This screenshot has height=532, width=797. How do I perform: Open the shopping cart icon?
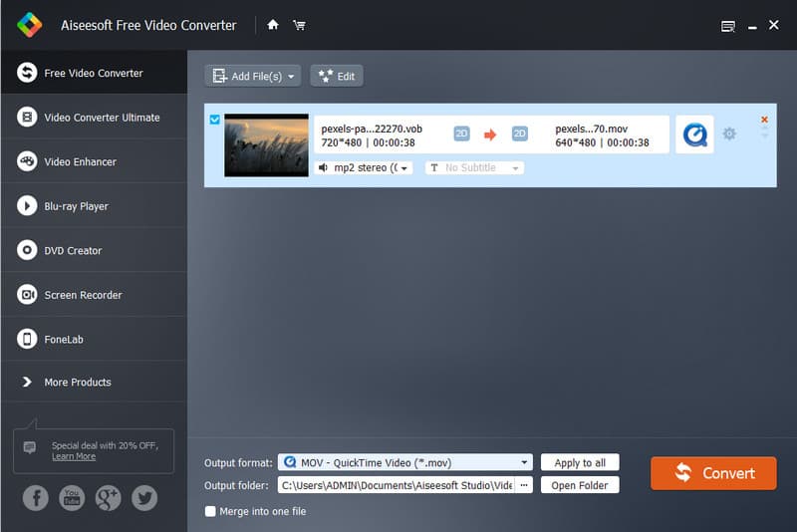click(299, 25)
